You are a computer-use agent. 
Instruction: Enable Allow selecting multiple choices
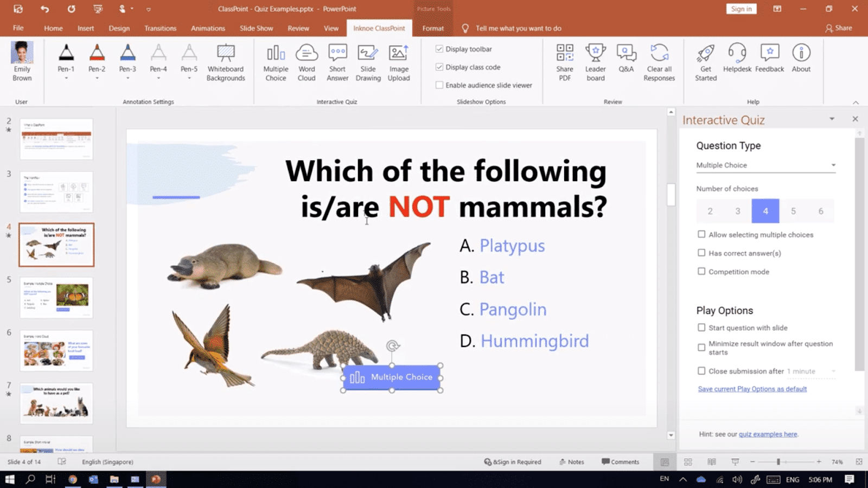(701, 234)
